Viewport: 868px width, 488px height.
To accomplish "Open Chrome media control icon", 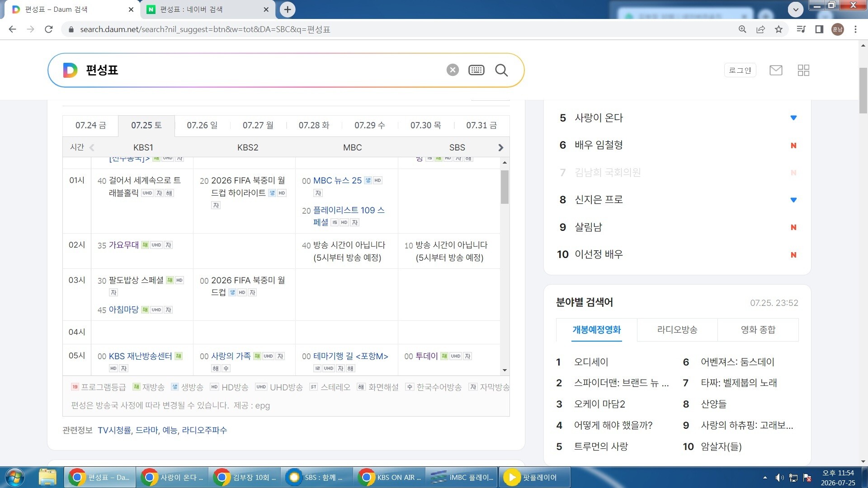I will tap(801, 29).
